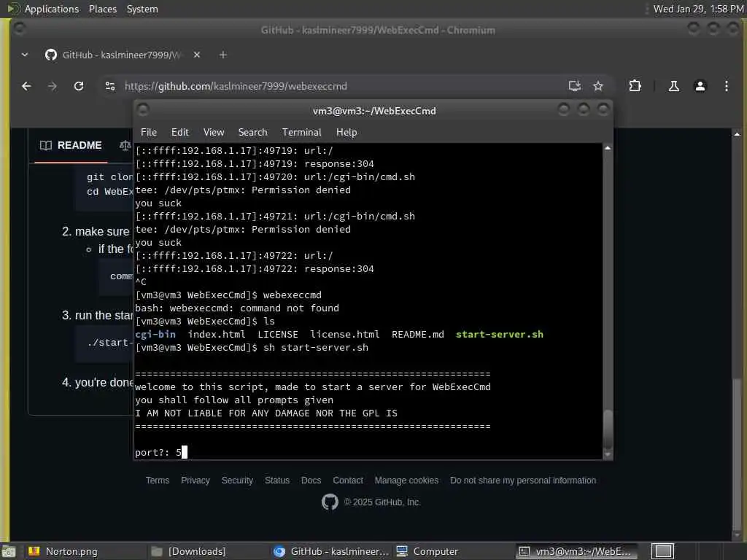Open the tab search chevron

(x=25, y=55)
